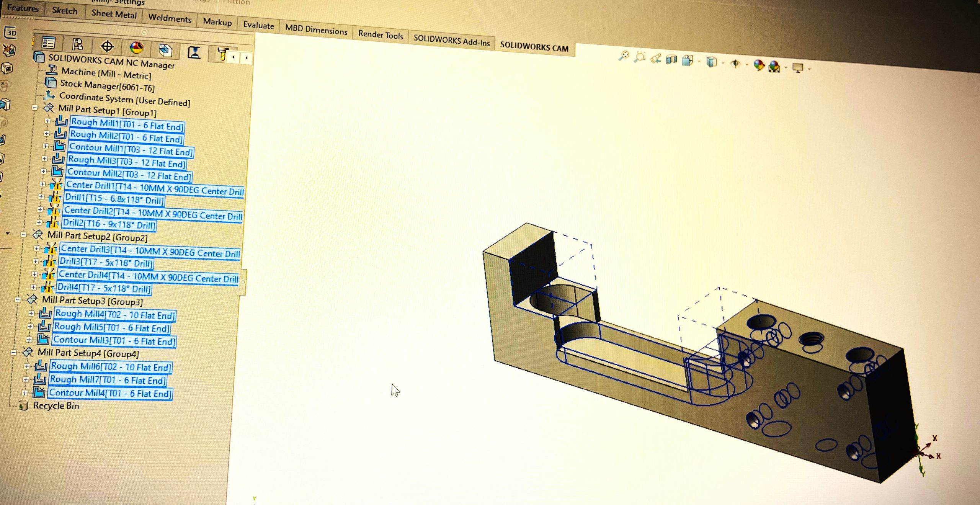This screenshot has height=505, width=980.
Task: Select Drill4[T17 - 5x118° Drill]
Action: 104,288
